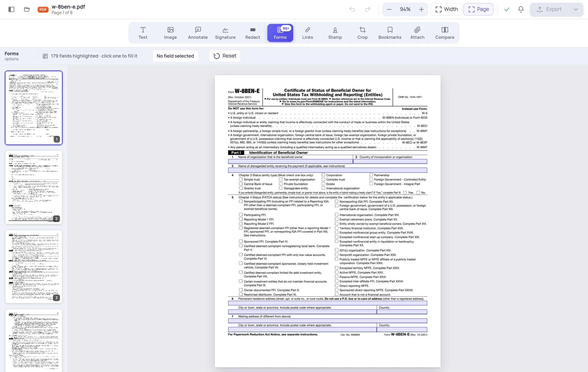Click the permanent residence address field

point(328,303)
